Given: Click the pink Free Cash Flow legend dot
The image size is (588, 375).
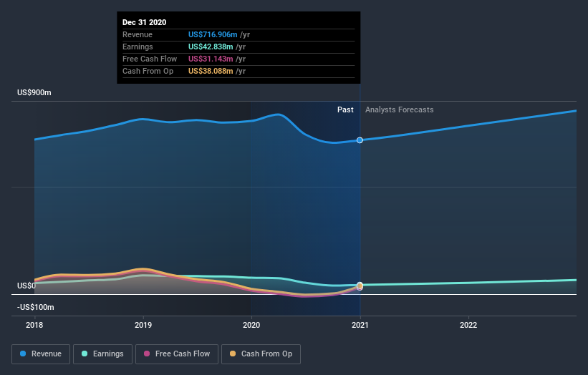Looking at the screenshot, I should tap(147, 354).
